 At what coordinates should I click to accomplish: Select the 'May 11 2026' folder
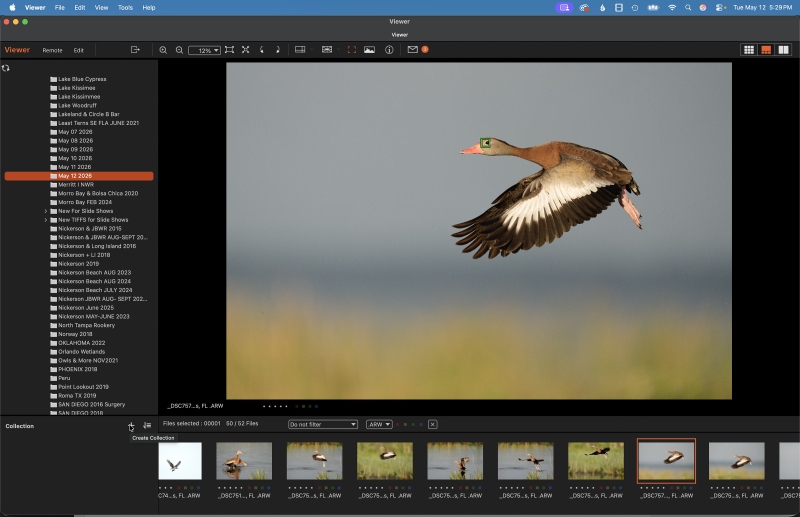[x=74, y=167]
